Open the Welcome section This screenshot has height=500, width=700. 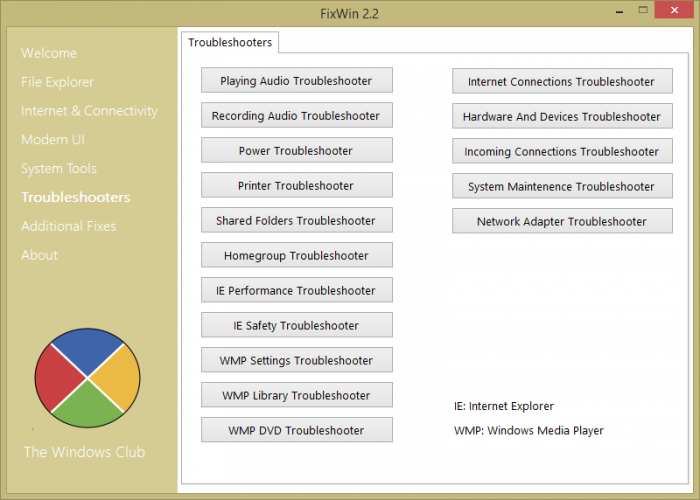[49, 53]
